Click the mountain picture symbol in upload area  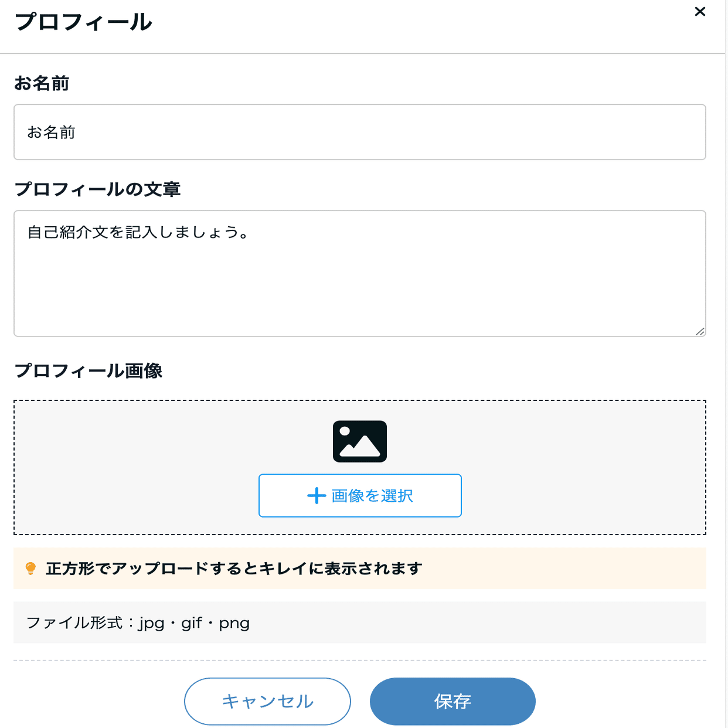pos(360,441)
